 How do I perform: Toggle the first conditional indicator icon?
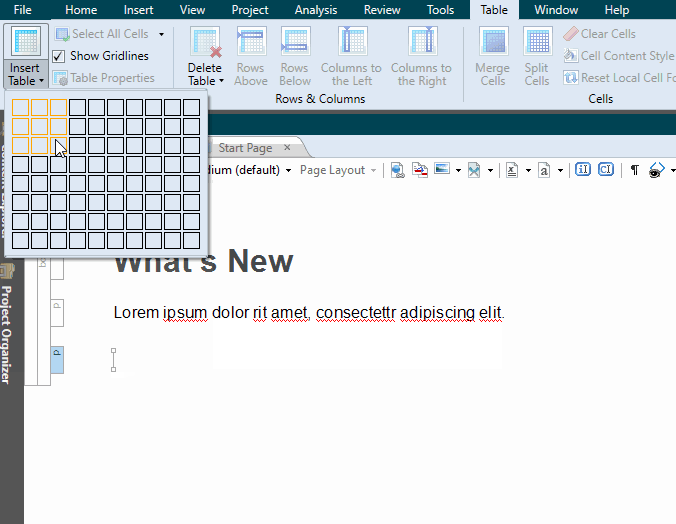click(x=583, y=169)
